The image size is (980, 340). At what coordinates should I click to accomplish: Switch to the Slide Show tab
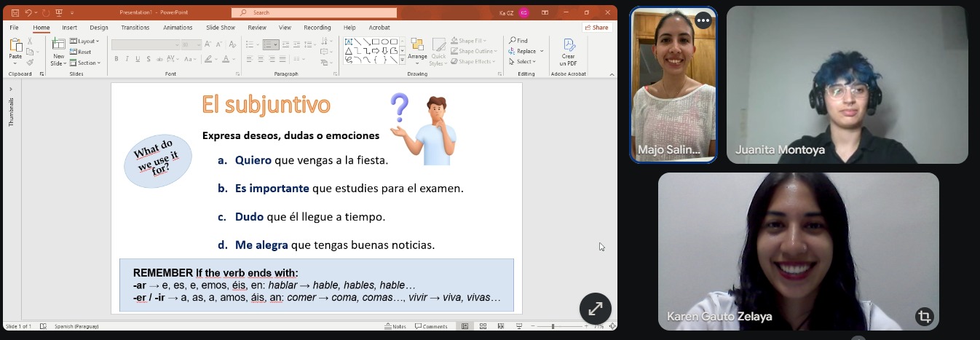(x=221, y=28)
